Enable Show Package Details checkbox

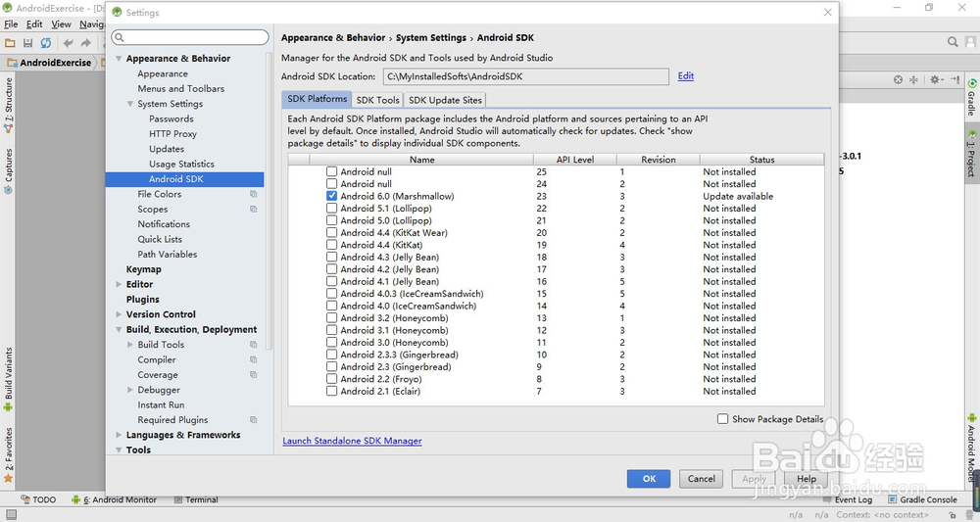pos(723,419)
